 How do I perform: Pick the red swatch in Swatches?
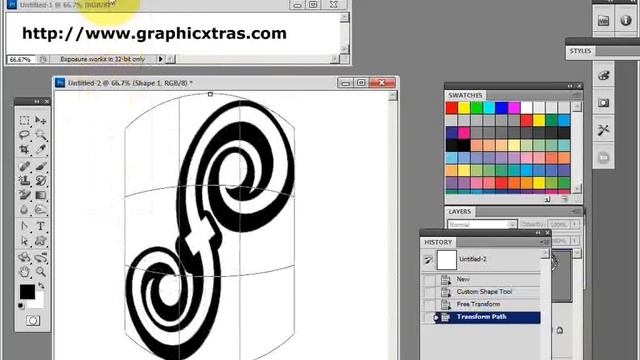tap(452, 108)
